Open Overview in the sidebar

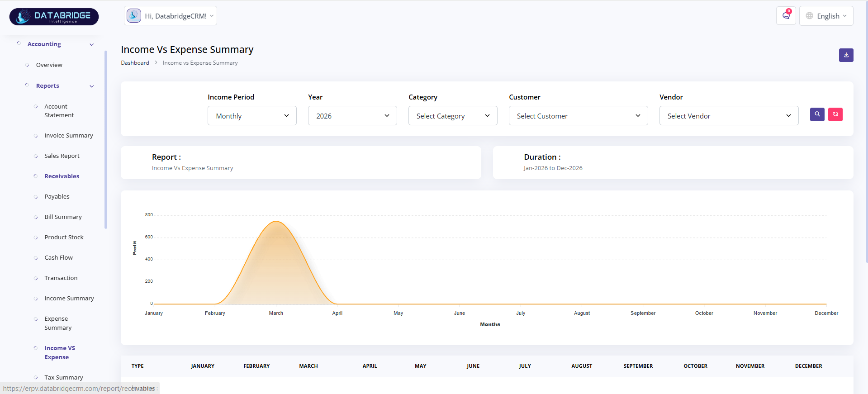(x=49, y=65)
